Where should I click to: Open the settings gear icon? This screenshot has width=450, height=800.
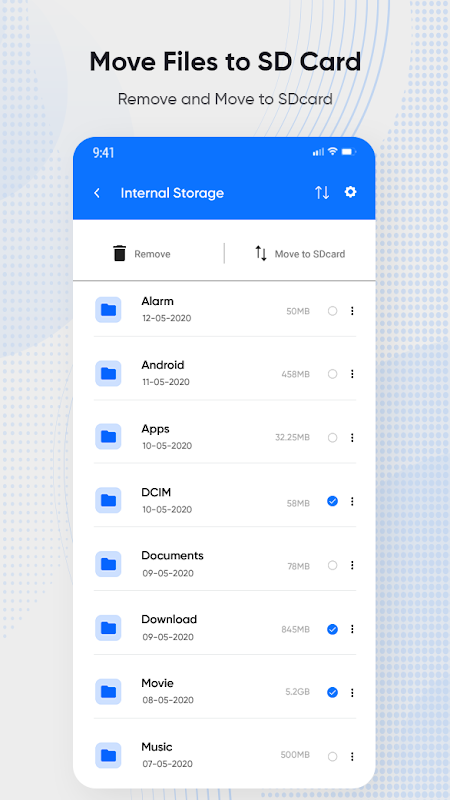[350, 192]
